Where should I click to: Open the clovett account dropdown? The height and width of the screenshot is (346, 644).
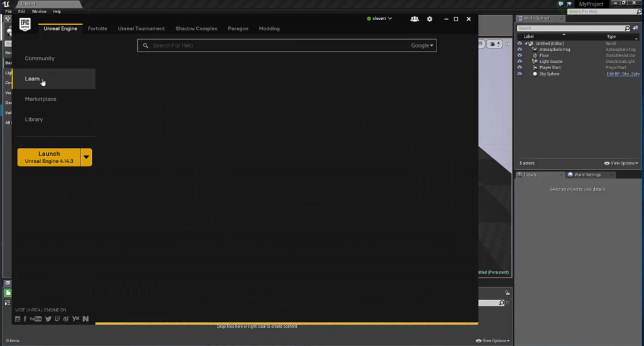379,19
